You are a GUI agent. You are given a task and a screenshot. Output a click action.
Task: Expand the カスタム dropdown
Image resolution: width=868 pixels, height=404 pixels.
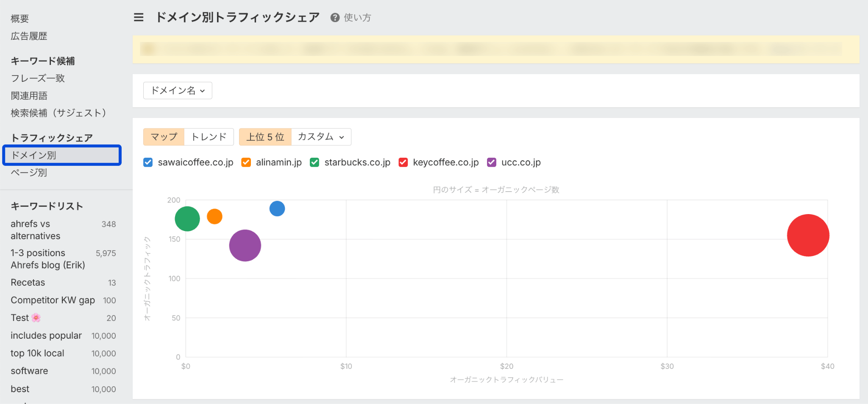[x=321, y=137]
